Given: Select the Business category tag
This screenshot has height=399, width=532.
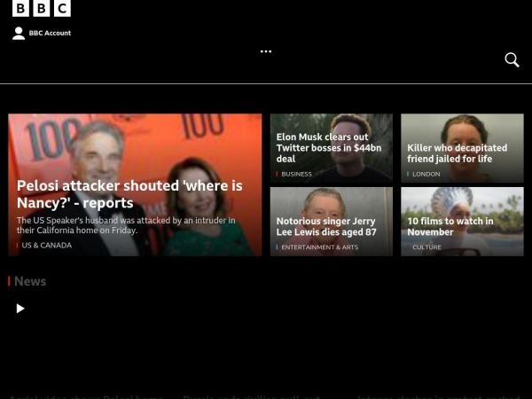Looking at the screenshot, I should tap(296, 174).
